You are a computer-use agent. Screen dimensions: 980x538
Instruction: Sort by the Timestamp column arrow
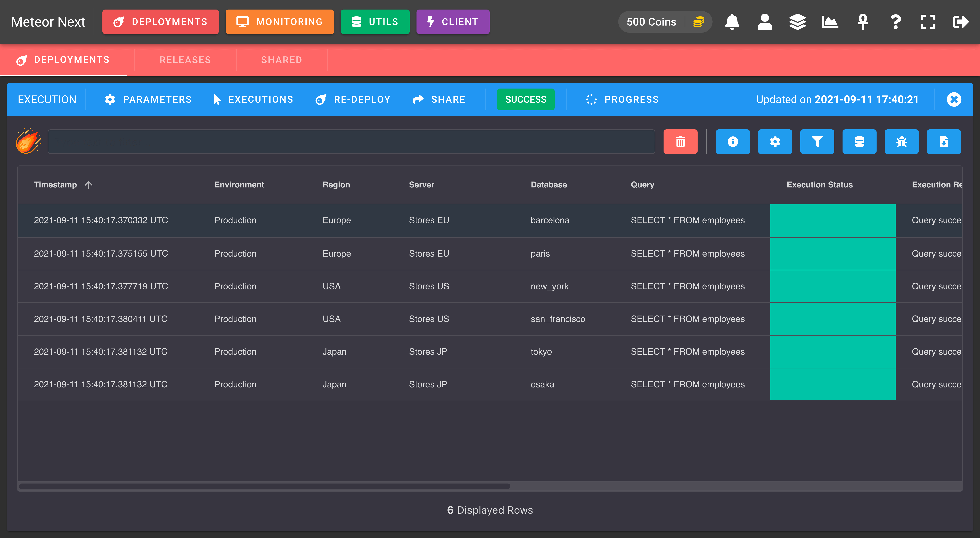(89, 185)
